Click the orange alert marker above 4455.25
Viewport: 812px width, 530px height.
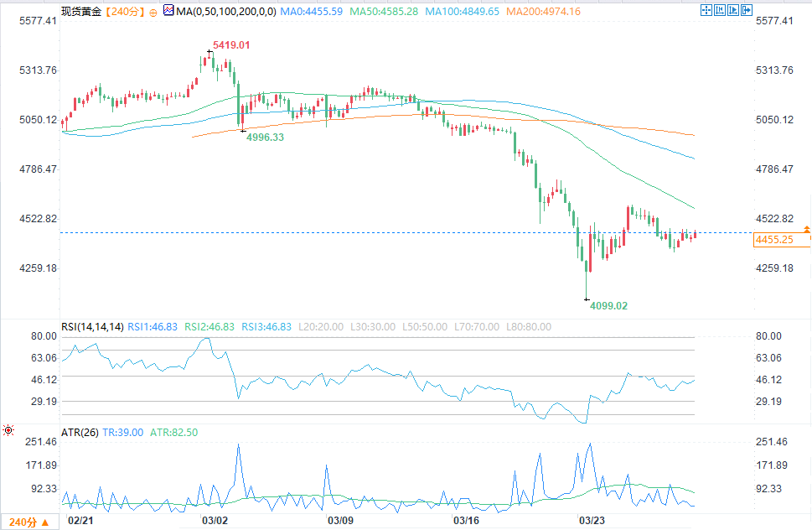(806, 228)
